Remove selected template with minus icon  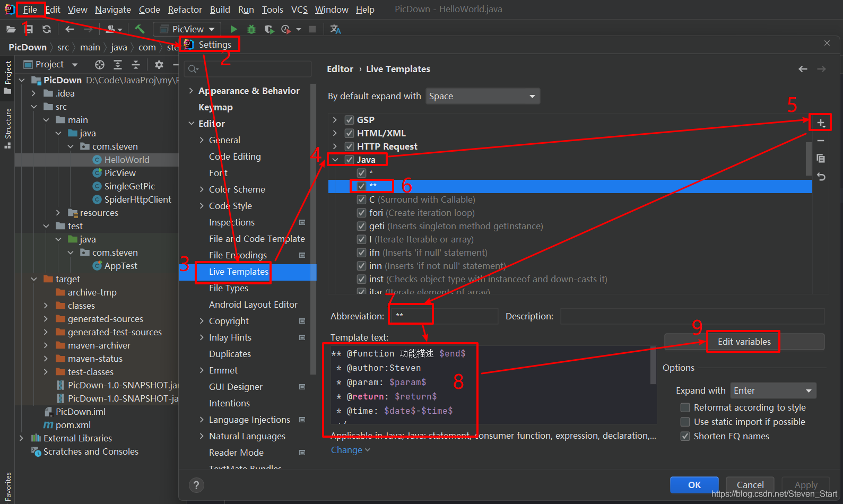pyautogui.click(x=821, y=141)
